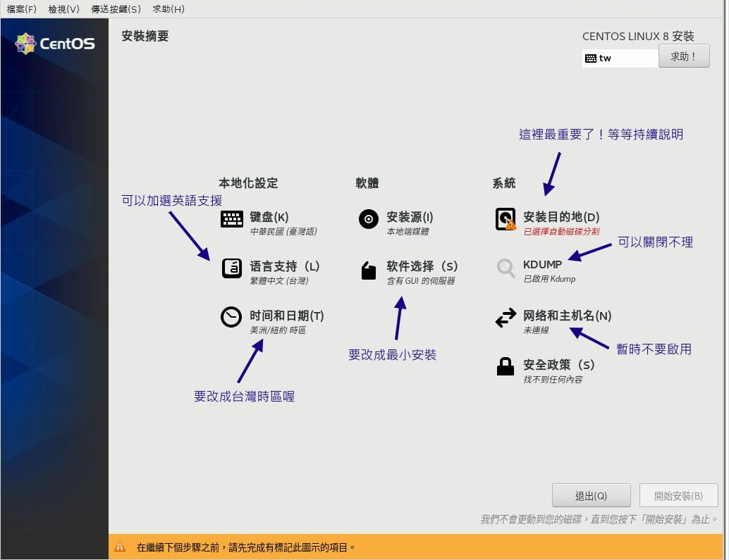Open the installation destination disk icon

(506, 218)
